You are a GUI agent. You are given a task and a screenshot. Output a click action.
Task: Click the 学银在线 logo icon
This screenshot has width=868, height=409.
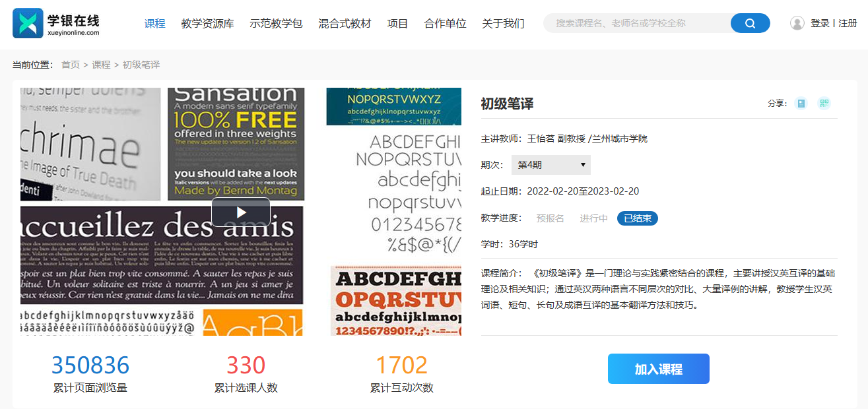(28, 23)
